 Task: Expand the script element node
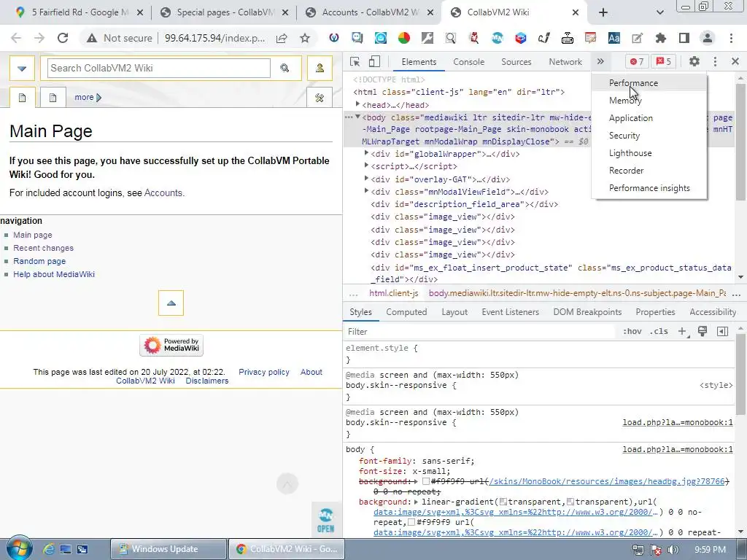(x=366, y=166)
